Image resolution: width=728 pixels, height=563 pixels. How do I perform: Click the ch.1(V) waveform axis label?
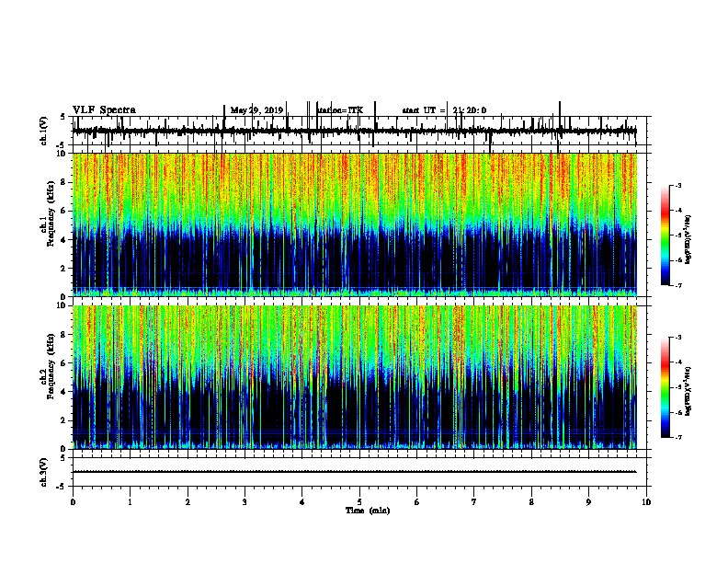[43, 131]
